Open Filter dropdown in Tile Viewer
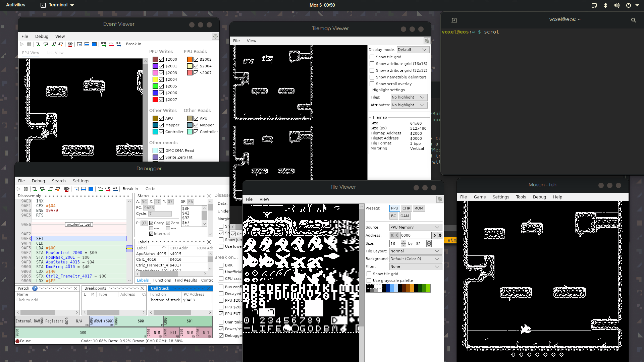The image size is (644, 362). click(416, 266)
